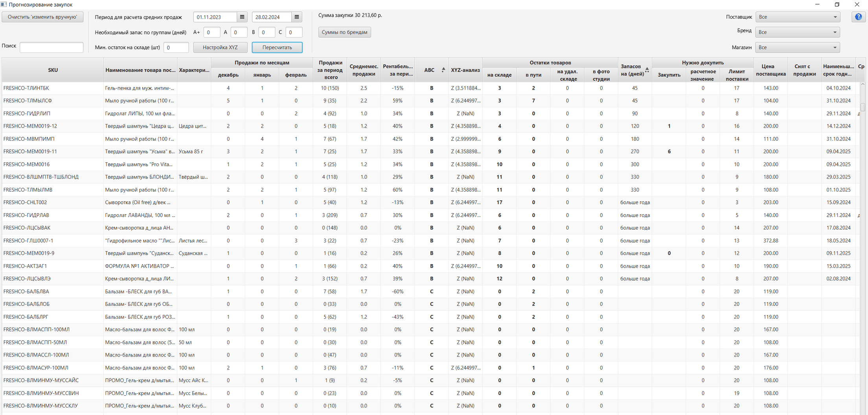Open the start date calendar picker icon
Image resolution: width=868 pixels, height=415 pixels.
tap(242, 17)
